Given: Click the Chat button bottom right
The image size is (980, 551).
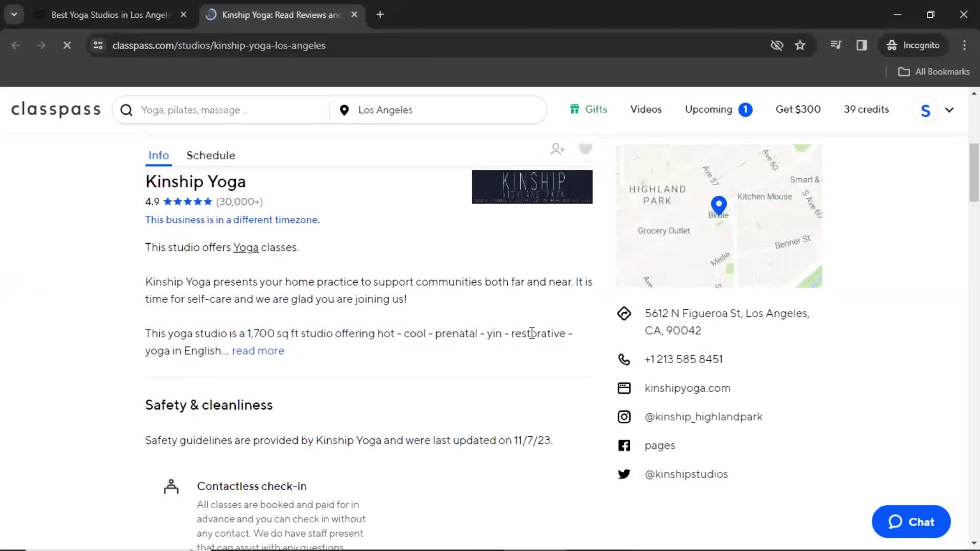Looking at the screenshot, I should click(911, 521).
